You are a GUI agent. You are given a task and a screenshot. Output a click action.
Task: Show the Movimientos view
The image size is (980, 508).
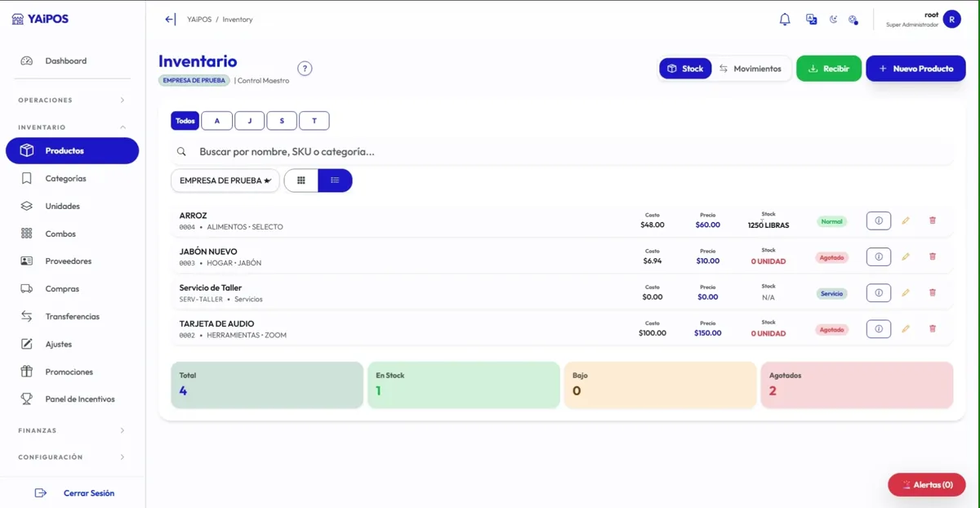point(751,69)
